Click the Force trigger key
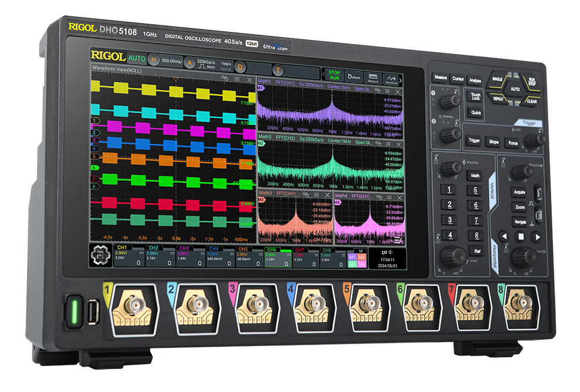 (513, 143)
